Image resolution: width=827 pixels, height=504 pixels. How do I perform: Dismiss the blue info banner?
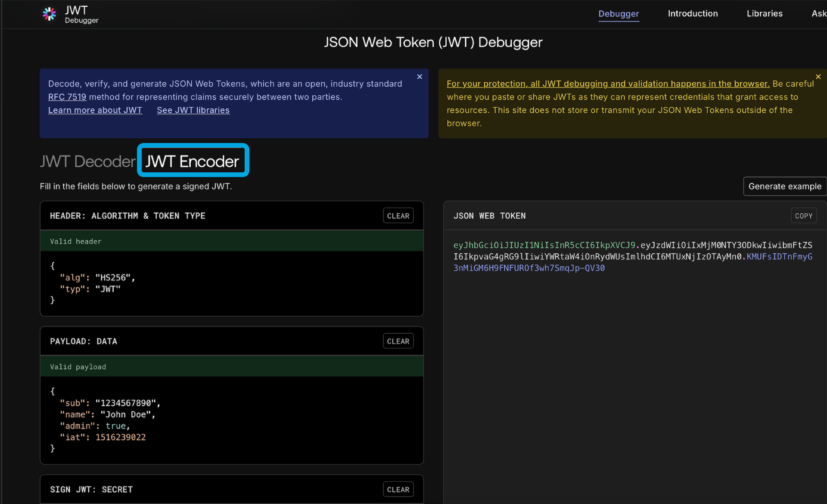point(420,77)
